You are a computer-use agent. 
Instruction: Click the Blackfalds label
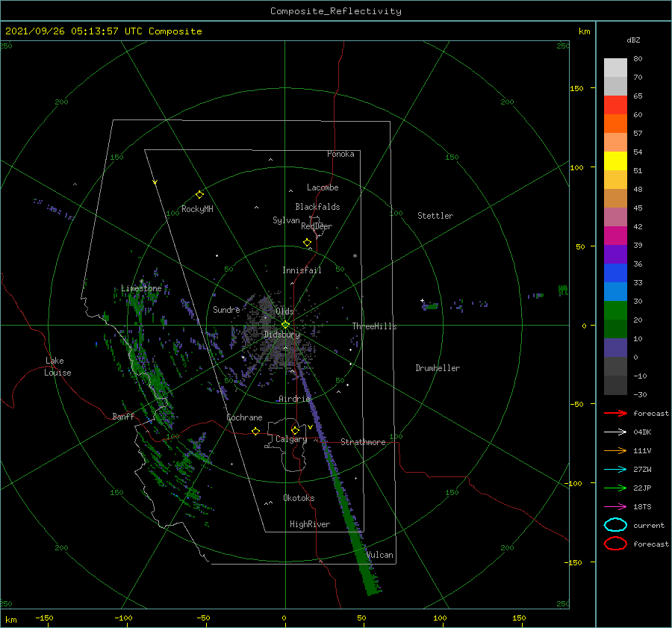[317, 207]
